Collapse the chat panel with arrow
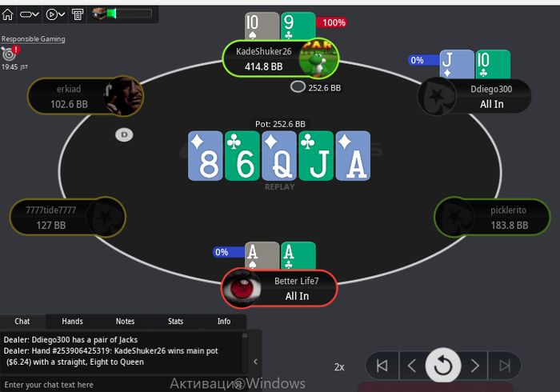This screenshot has height=392, width=560. click(255, 362)
